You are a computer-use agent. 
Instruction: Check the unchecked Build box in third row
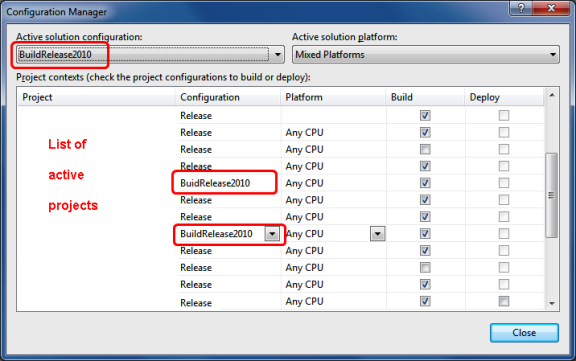425,149
